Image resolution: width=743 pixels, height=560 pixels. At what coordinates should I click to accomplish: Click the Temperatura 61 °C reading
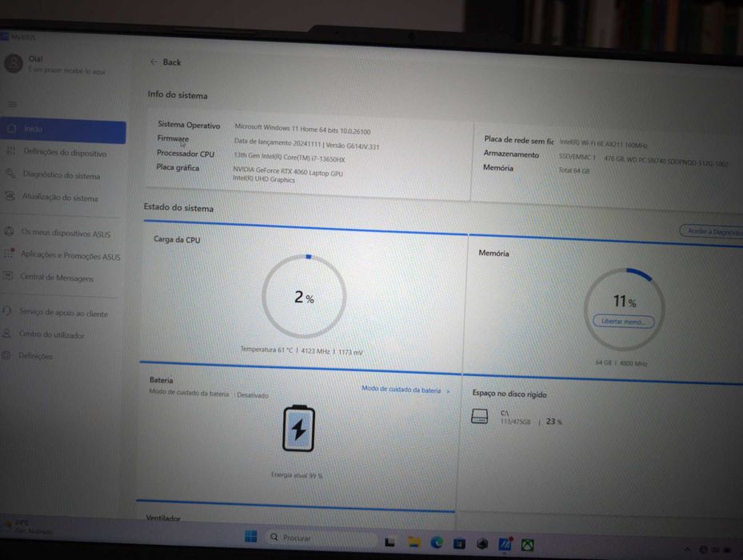pyautogui.click(x=266, y=350)
